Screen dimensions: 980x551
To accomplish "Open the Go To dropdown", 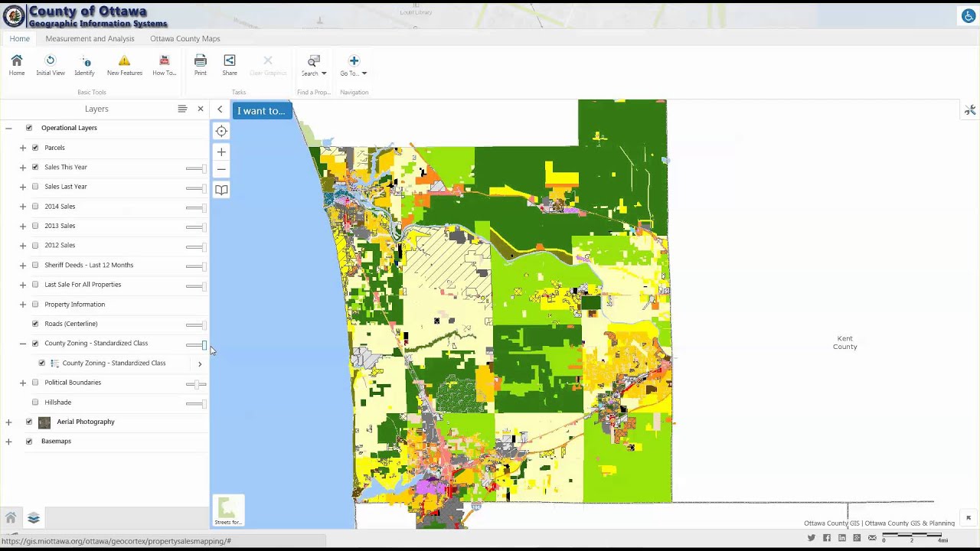I will 354,65.
